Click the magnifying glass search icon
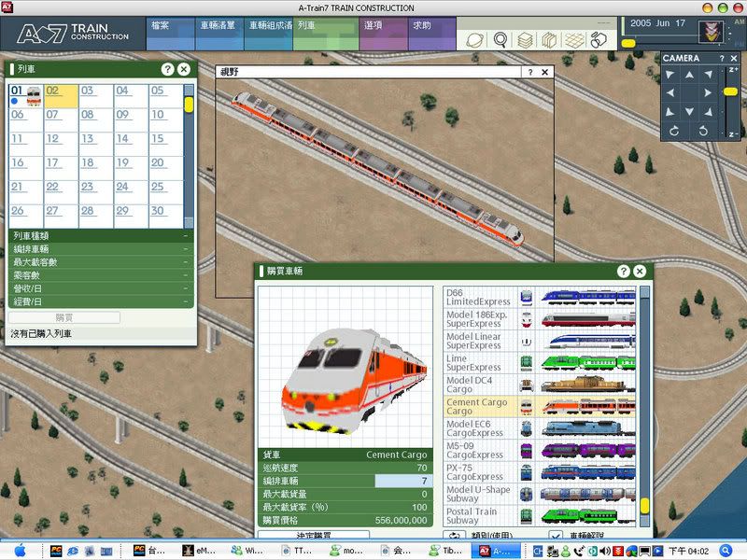Screen dimensions: 747x560 (x=500, y=40)
